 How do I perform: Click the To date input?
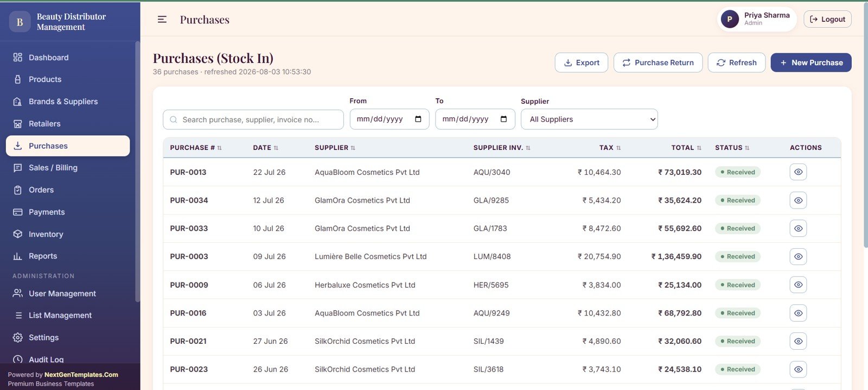pyautogui.click(x=475, y=119)
